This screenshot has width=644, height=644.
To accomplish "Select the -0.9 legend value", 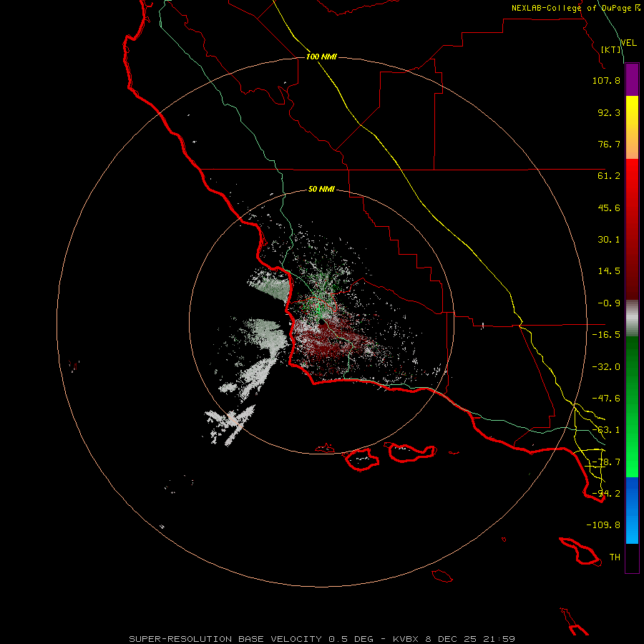I will point(609,303).
